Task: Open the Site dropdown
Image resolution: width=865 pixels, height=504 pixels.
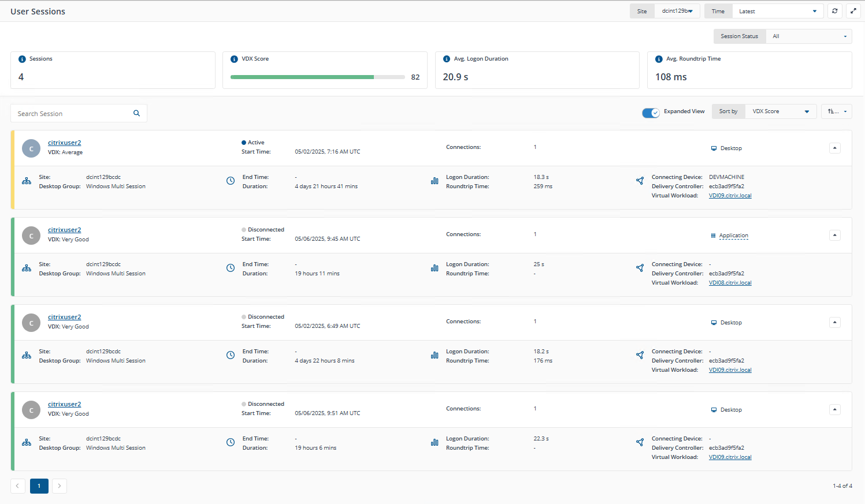Action: (677, 11)
